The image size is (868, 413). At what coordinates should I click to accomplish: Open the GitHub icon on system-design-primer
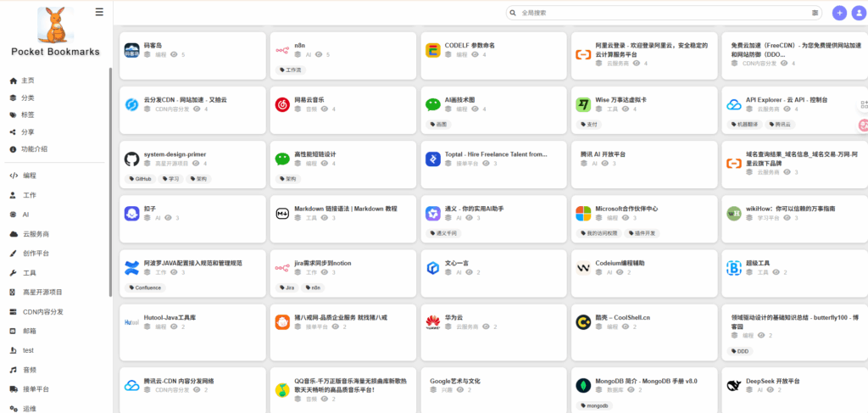click(x=131, y=159)
